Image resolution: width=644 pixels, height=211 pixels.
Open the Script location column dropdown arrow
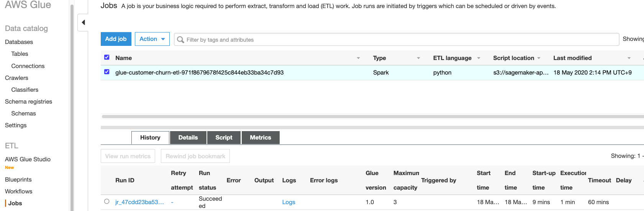(539, 58)
